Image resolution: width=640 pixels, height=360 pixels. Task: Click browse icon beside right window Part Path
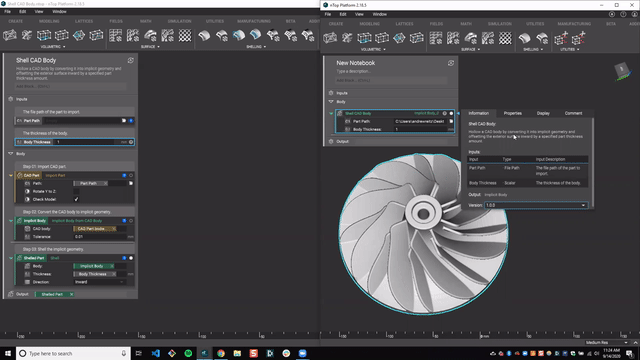451,121
